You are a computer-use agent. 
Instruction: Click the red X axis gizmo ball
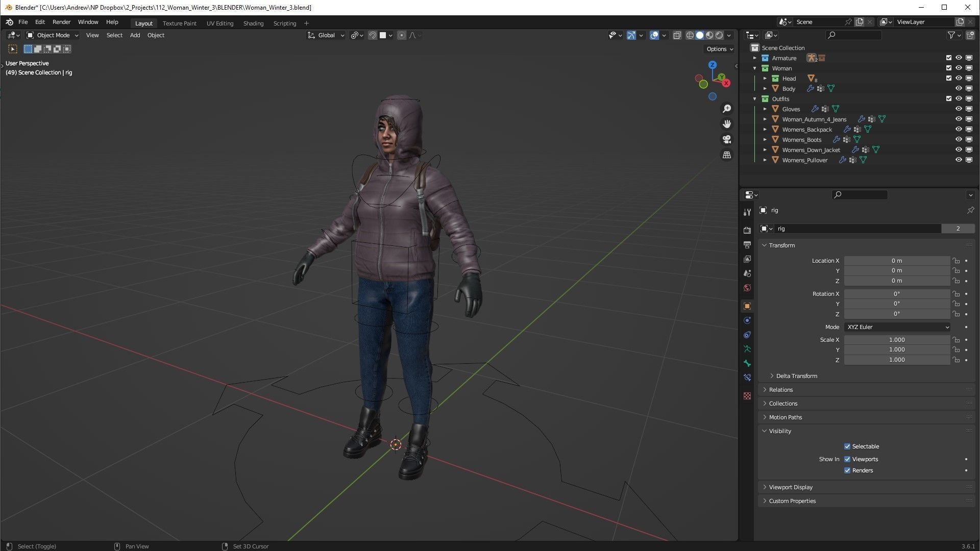click(x=726, y=83)
